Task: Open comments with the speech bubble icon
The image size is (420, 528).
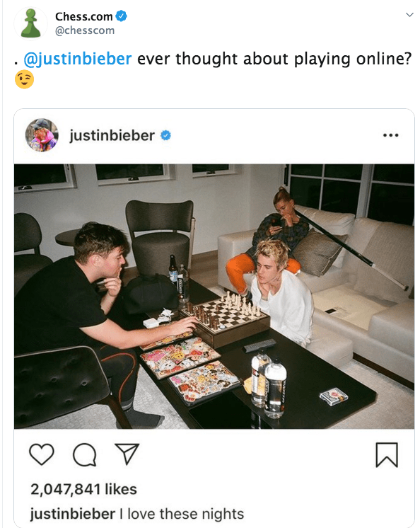Action: click(85, 454)
